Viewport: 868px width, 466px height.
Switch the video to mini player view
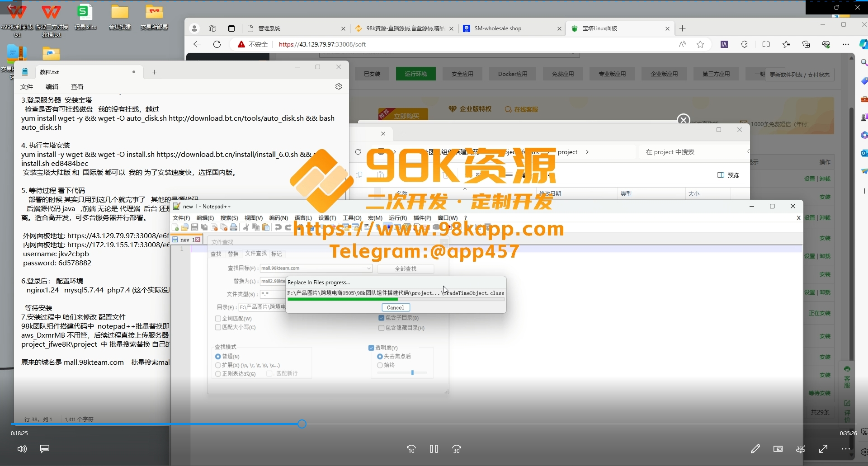(x=778, y=449)
